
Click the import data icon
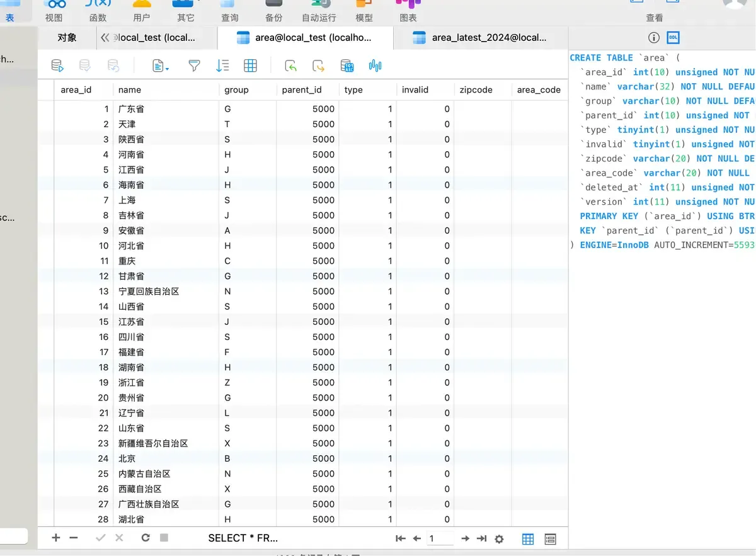coord(290,65)
